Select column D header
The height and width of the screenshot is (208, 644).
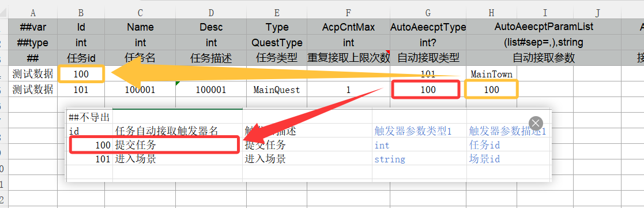(211, 13)
